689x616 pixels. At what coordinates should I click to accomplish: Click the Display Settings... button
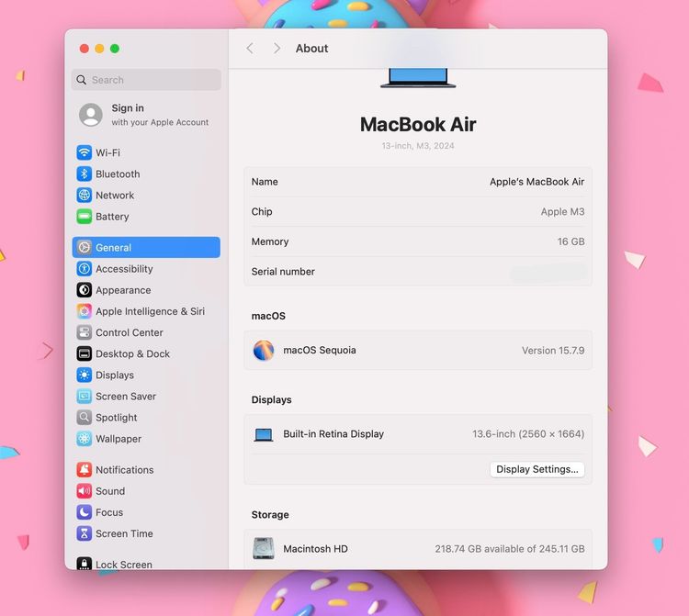(537, 469)
